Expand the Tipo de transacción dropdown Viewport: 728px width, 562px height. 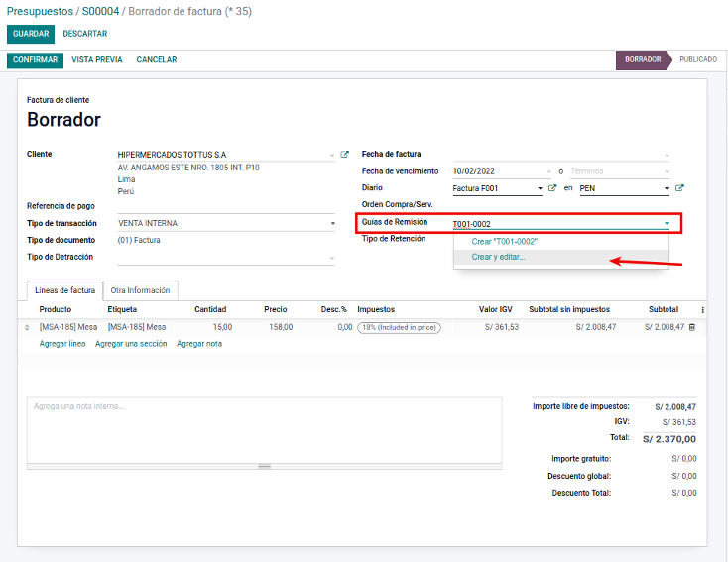click(332, 224)
